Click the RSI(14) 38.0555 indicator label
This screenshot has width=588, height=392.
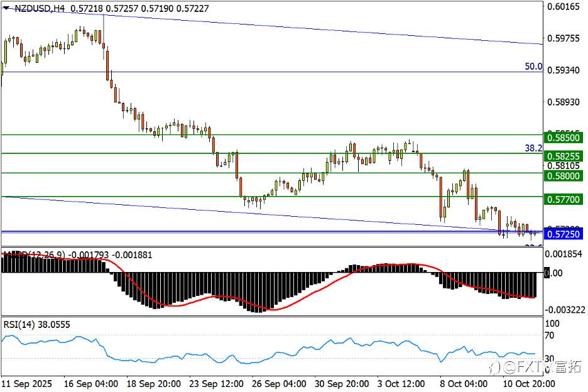point(36,325)
